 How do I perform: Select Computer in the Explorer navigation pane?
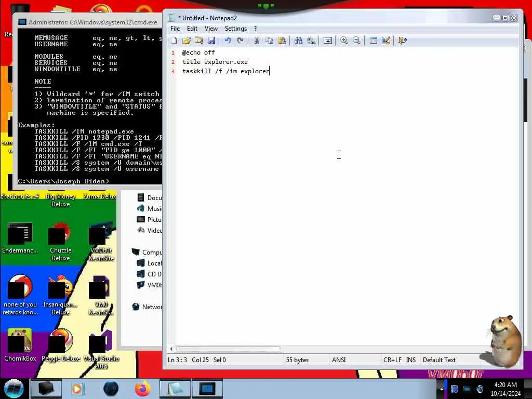click(147, 252)
